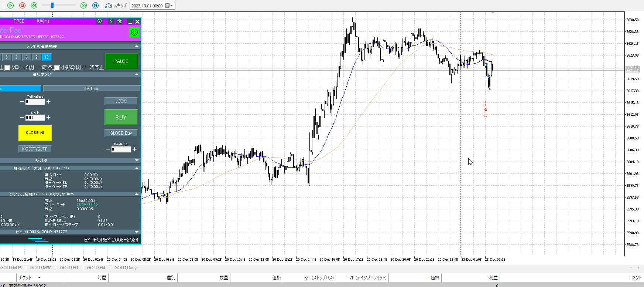
Task: Expand the 取引表 section
Action: (137, 160)
